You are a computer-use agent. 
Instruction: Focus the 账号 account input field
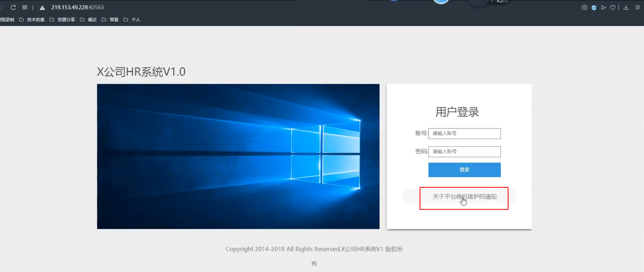pyautogui.click(x=464, y=133)
